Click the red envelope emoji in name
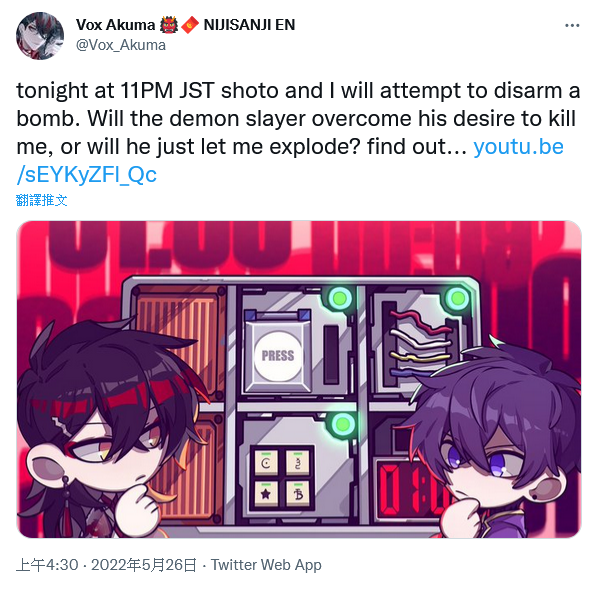 point(190,25)
